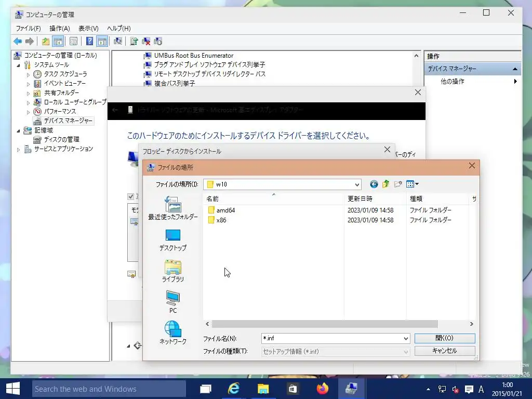This screenshot has width=532, height=399.
Task: Expand Shared Folders tree node
Action: (x=28, y=94)
